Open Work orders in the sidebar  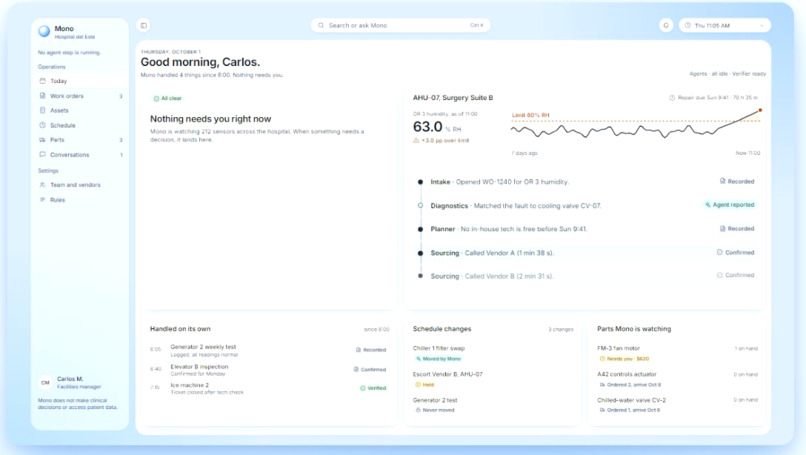pos(81,96)
